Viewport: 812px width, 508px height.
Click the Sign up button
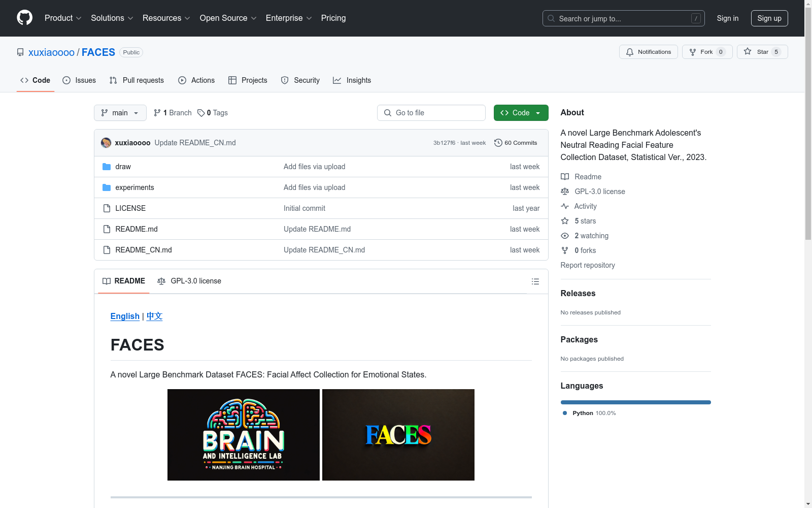click(x=769, y=18)
